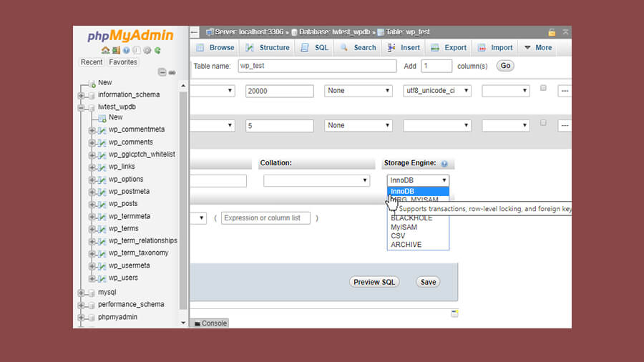This screenshot has width=644, height=362.
Task: Click the collapse arrows icon in top bar
Action: [565, 32]
